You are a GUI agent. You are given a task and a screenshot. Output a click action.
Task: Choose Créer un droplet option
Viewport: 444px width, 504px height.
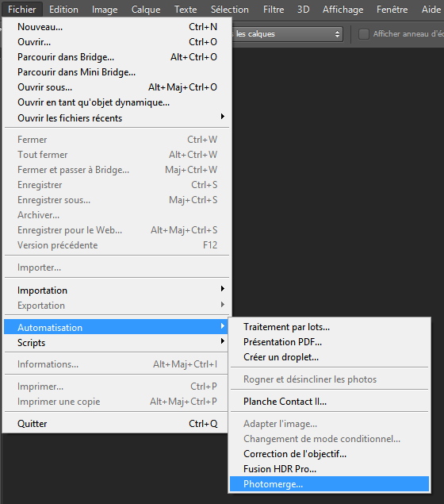pos(329,357)
